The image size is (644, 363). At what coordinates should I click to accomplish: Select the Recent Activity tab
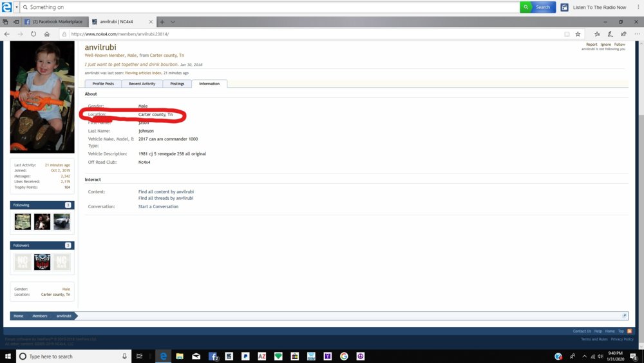click(x=142, y=84)
